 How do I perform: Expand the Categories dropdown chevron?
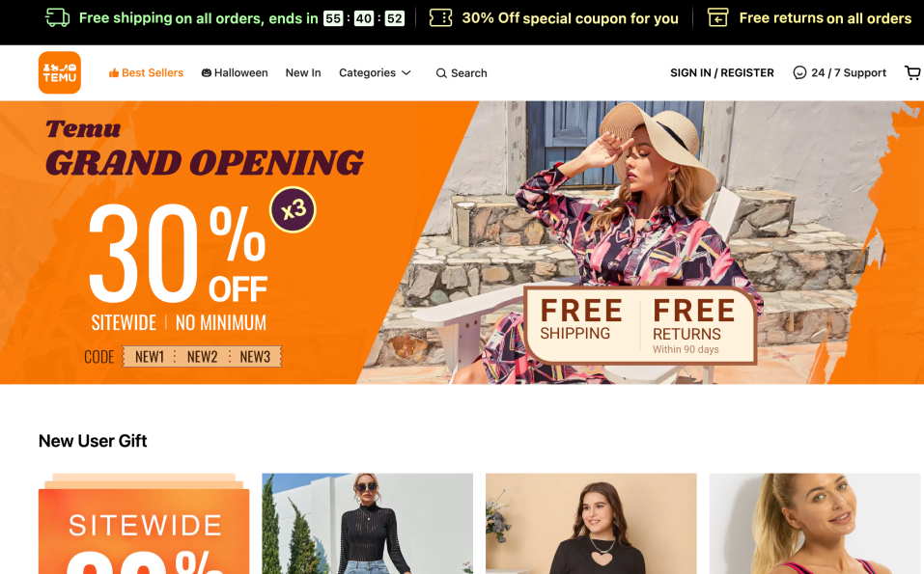[x=406, y=73]
